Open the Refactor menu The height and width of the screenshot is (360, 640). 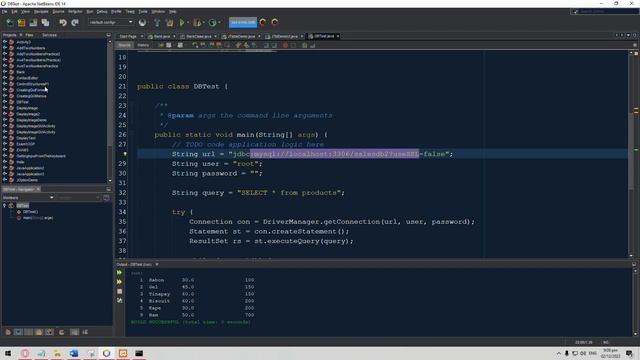75,11
